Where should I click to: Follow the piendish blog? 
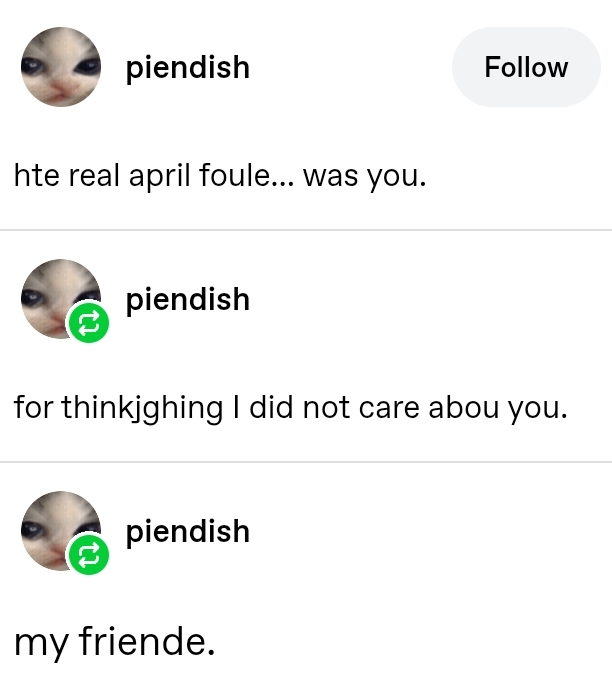[525, 67]
